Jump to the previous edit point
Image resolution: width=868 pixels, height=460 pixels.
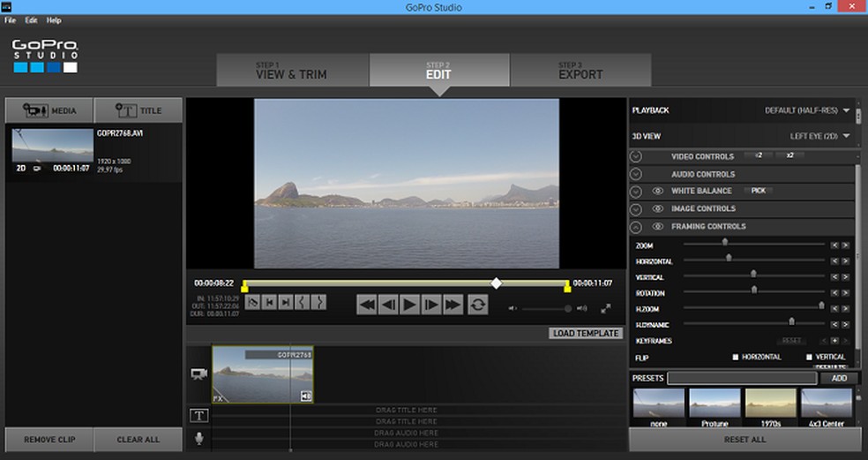269,302
